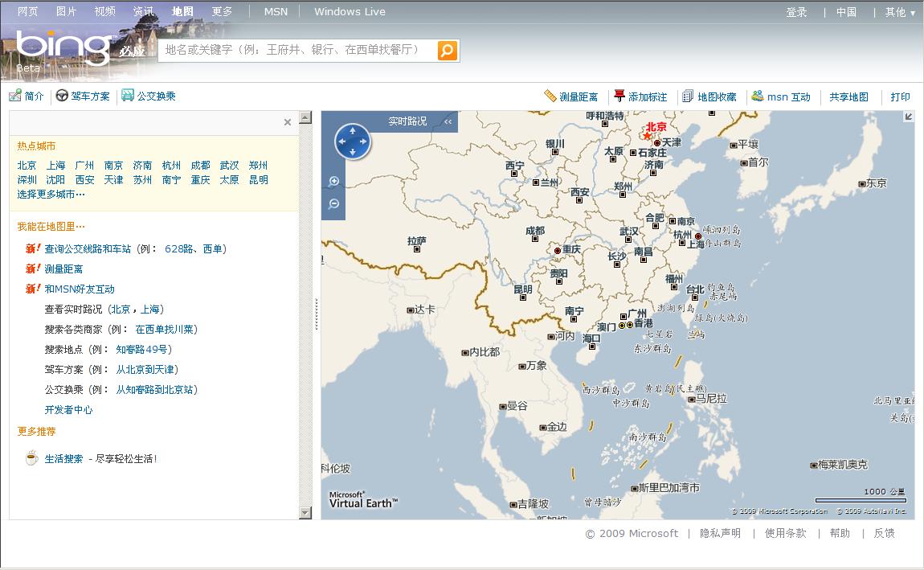
Task: Expand the map to full view
Action: click(909, 117)
